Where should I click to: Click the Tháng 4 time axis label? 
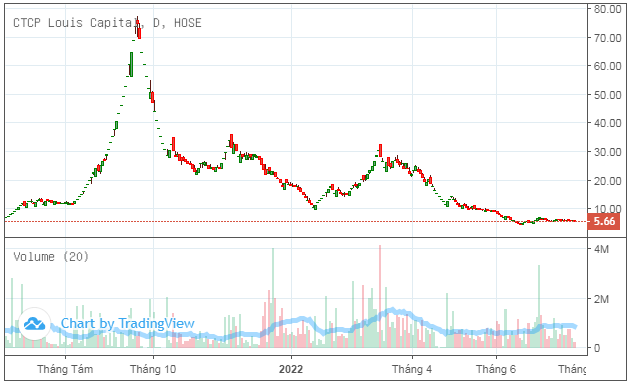click(x=412, y=369)
